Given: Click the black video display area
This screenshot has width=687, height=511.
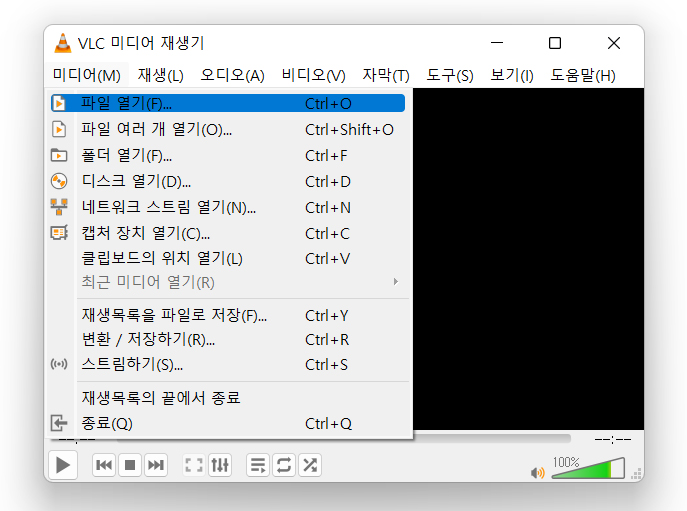Looking at the screenshot, I should (528, 259).
